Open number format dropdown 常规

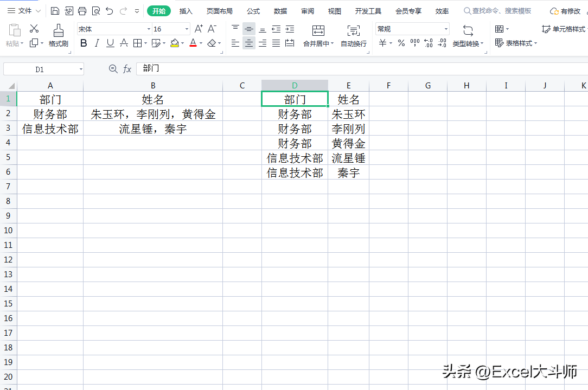446,29
